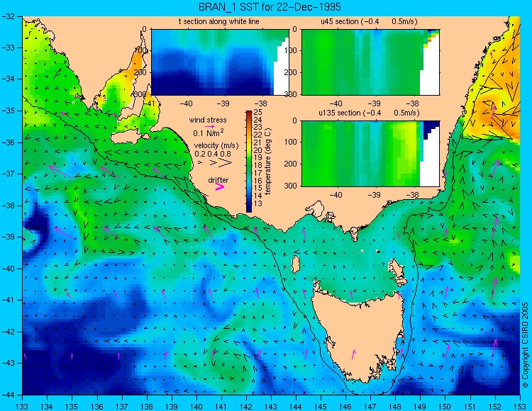Click the 'u45 section' heading

point(340,21)
